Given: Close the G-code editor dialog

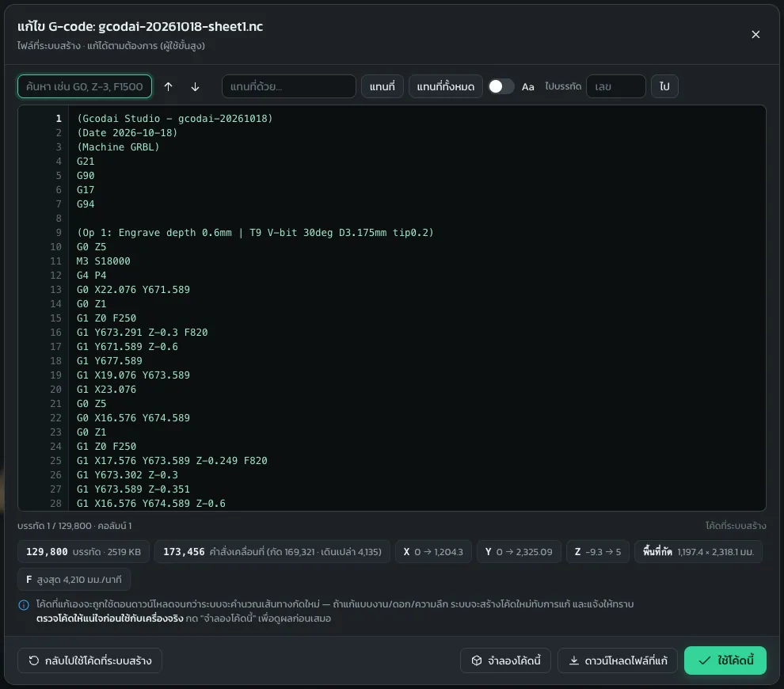Looking at the screenshot, I should pos(755,35).
